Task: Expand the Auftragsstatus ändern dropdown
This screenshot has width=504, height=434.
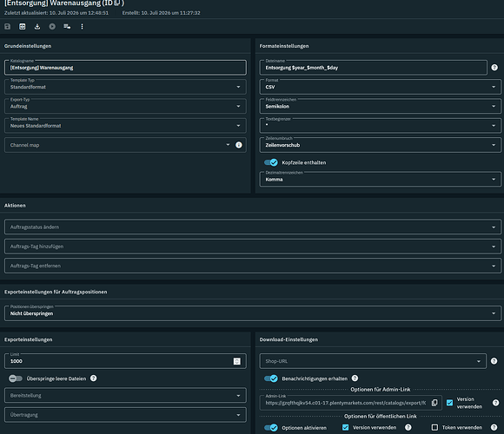Action: tap(253, 227)
